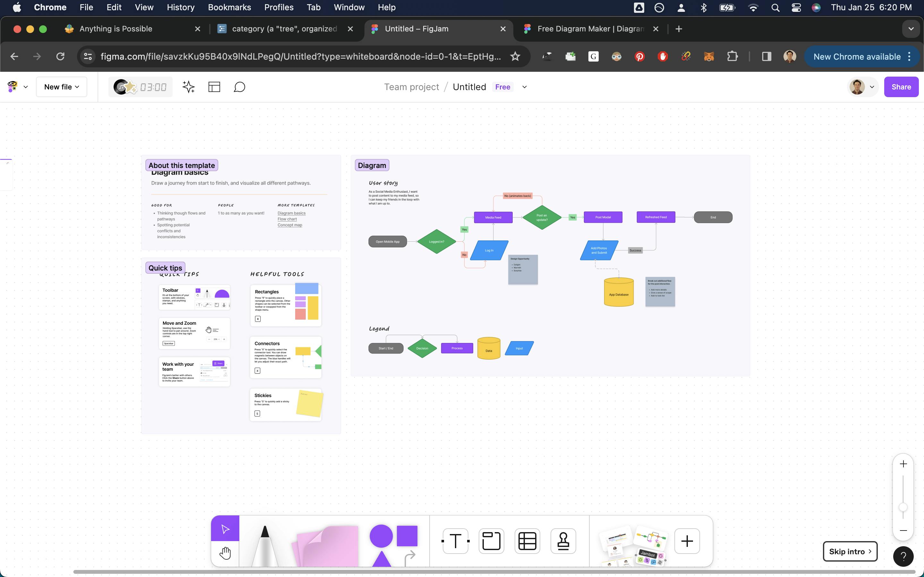The height and width of the screenshot is (577, 924).
Task: Select the table tool
Action: (527, 540)
